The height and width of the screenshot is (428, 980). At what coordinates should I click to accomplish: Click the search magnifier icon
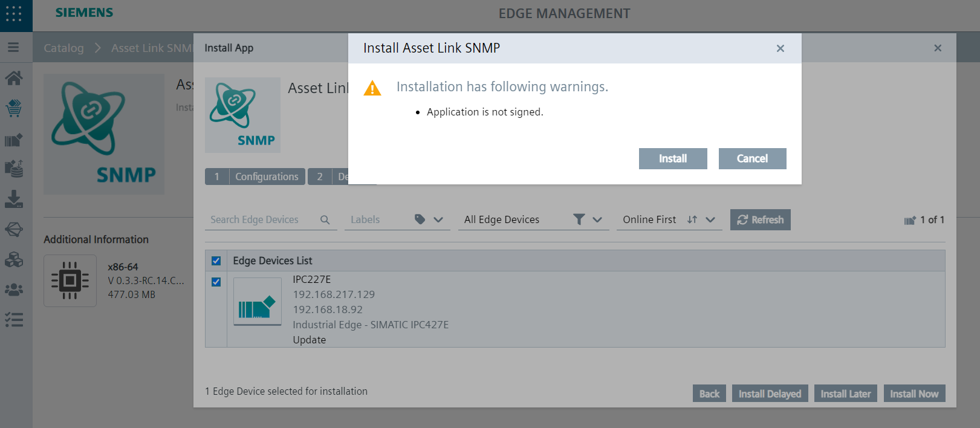(325, 220)
